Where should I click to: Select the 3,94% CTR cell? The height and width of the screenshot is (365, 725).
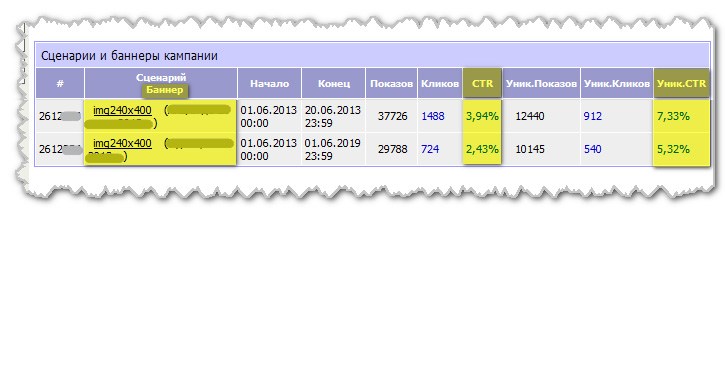tap(482, 116)
